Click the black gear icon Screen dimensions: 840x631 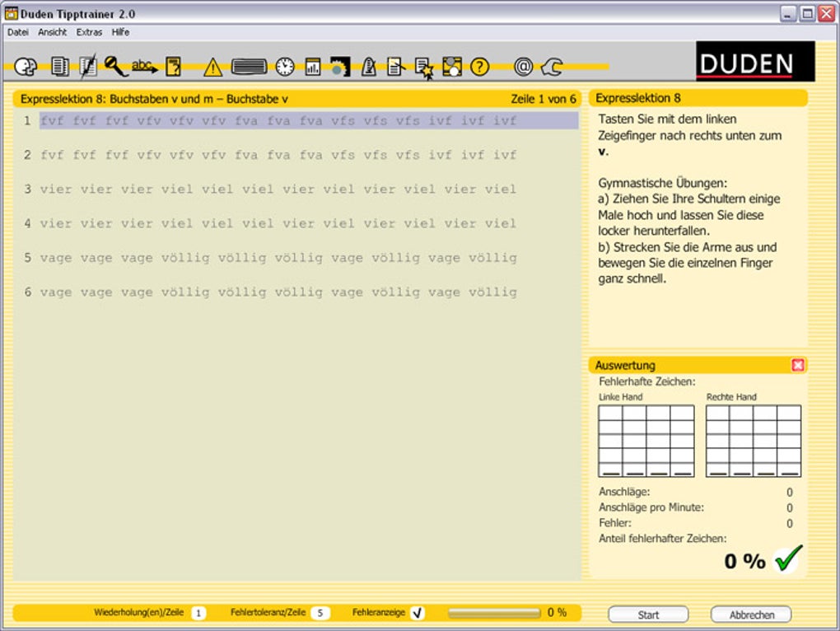(339, 67)
